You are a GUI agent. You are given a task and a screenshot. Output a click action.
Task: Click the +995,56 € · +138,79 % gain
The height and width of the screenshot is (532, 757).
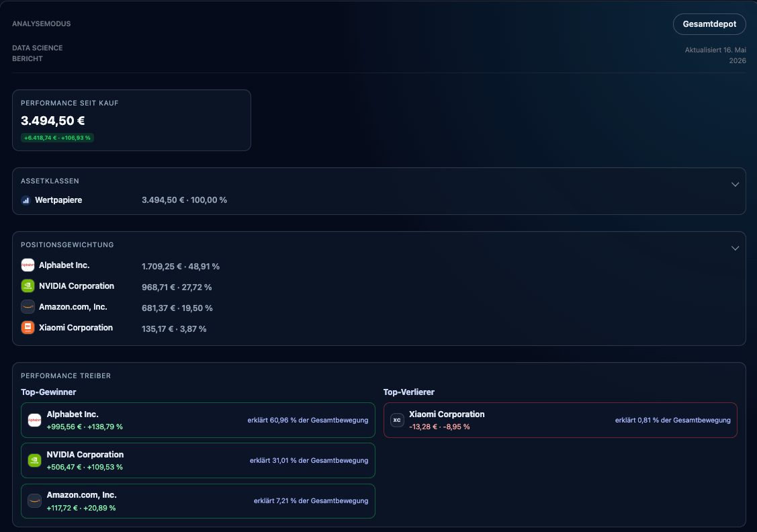(85, 427)
